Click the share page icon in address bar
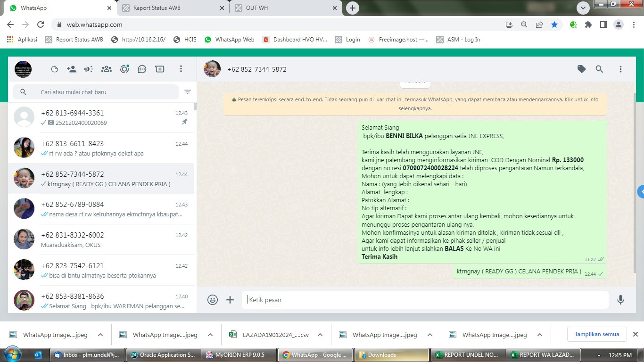The image size is (644, 362). pyautogui.click(x=539, y=25)
